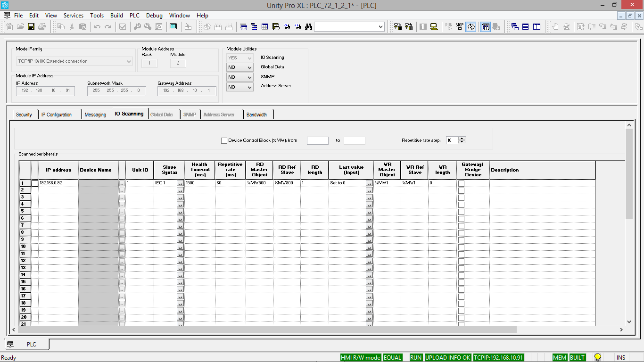Click the yellow light bulb status icon

pyautogui.click(x=598, y=358)
